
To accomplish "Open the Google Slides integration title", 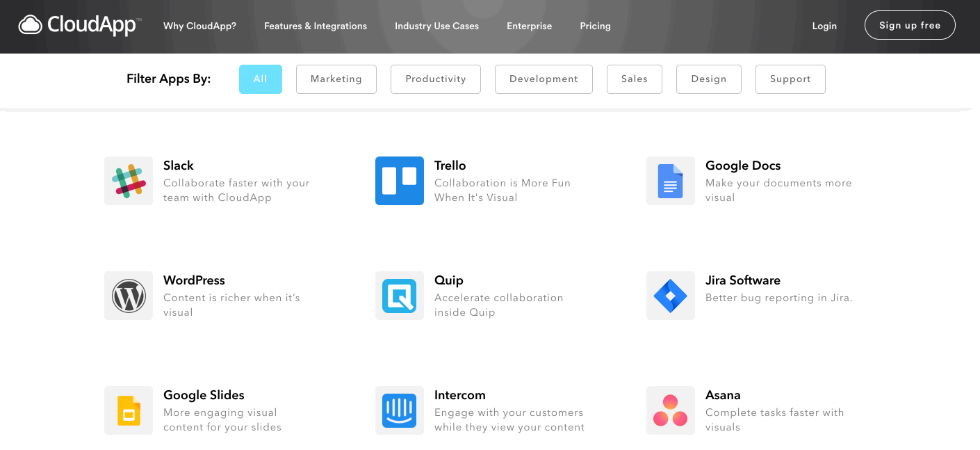I will (x=204, y=395).
